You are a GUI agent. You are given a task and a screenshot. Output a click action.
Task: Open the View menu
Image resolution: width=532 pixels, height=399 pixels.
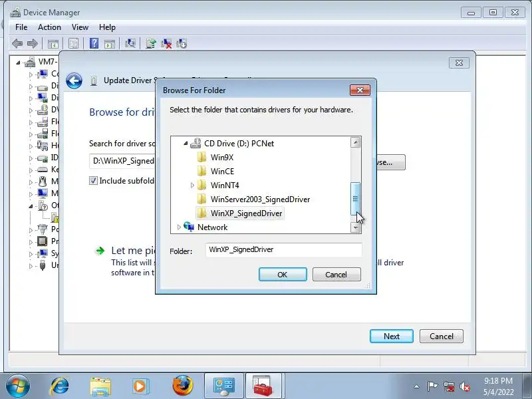click(80, 27)
